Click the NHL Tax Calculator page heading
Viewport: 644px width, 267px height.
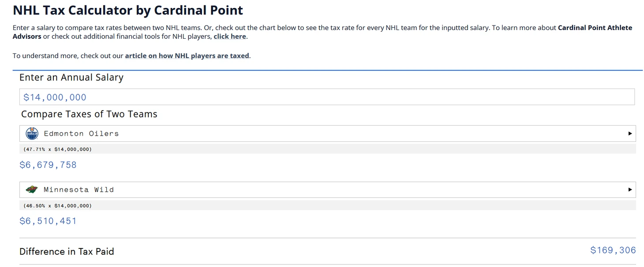coord(128,10)
